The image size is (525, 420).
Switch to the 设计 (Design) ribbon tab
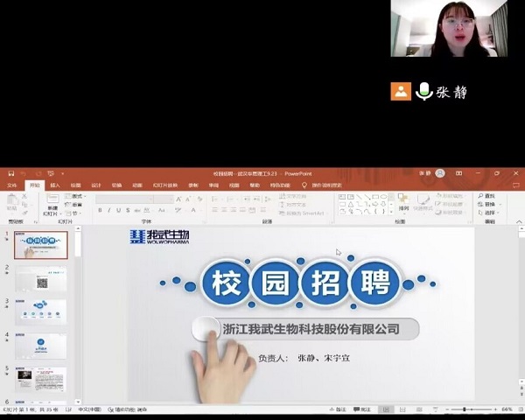(x=96, y=185)
